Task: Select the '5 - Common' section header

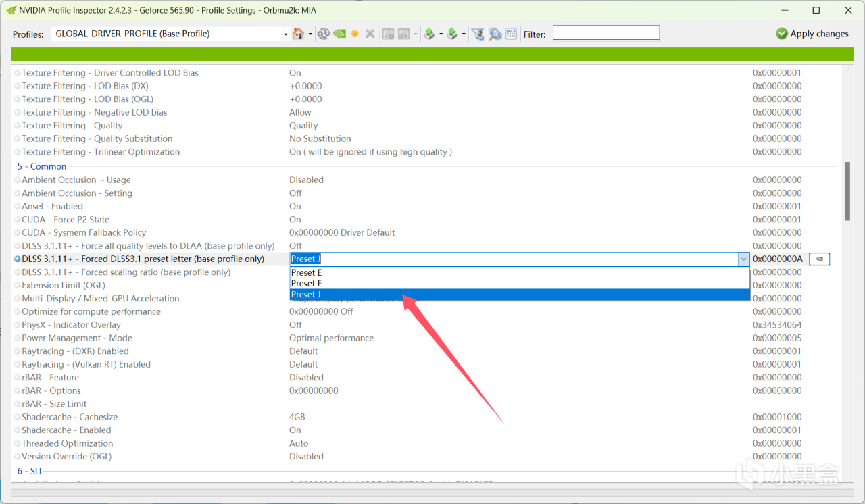Action: click(x=42, y=166)
